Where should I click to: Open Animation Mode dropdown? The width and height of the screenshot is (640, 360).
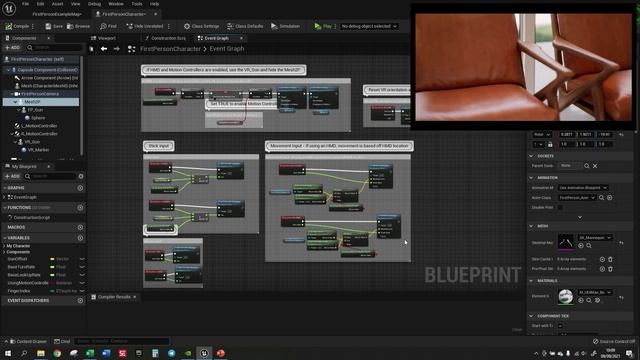(583, 188)
